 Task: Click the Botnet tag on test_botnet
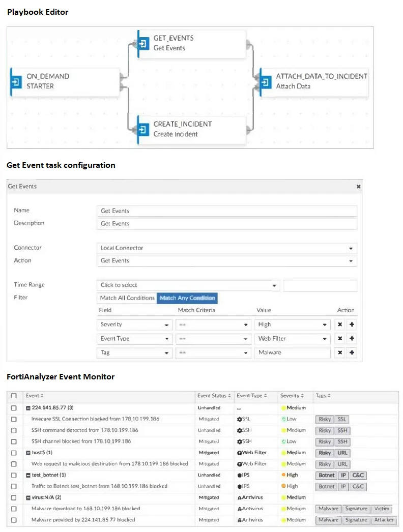point(327,475)
